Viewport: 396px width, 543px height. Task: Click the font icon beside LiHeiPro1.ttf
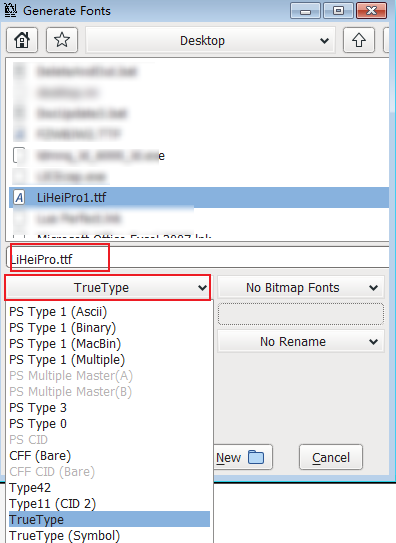click(x=19, y=198)
